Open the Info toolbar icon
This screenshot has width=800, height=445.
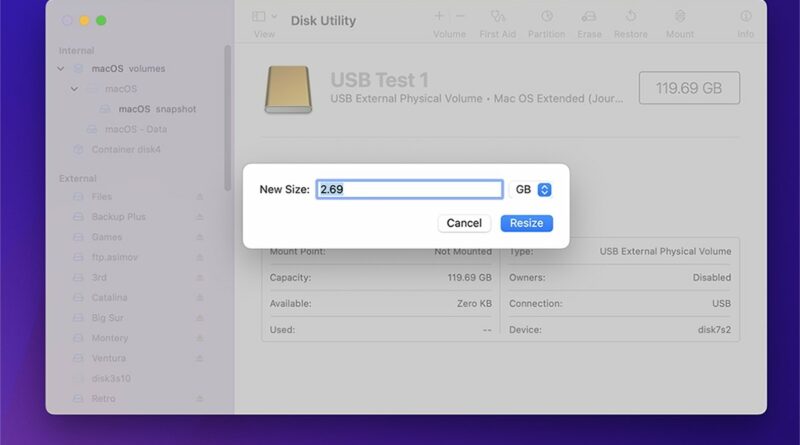pyautogui.click(x=745, y=17)
